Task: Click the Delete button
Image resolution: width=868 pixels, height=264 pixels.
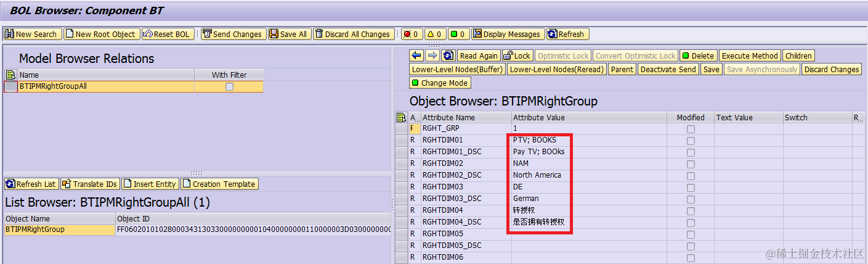Action: click(699, 56)
